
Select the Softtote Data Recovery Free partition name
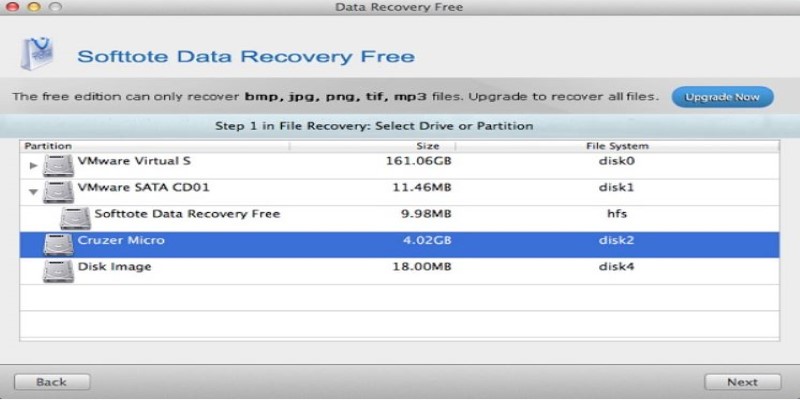click(x=187, y=214)
